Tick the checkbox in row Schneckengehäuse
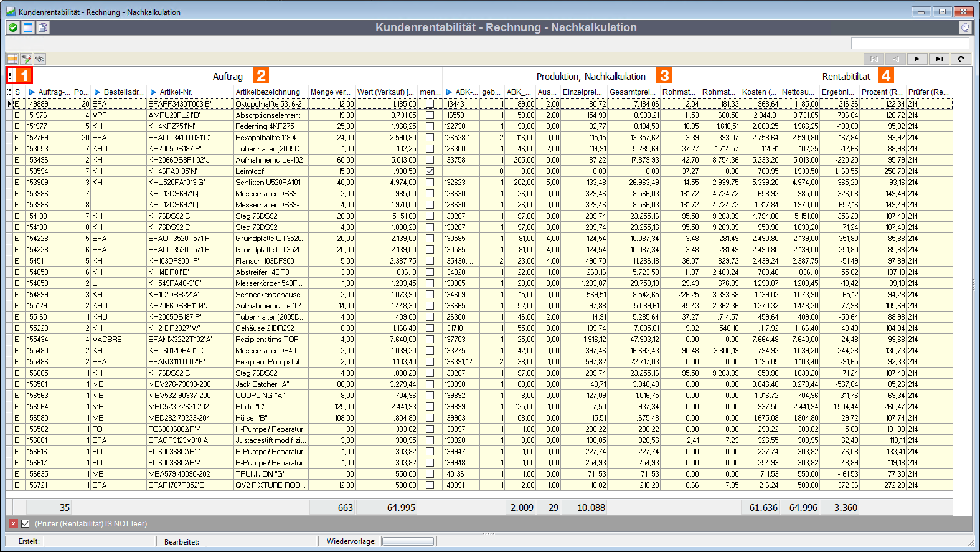The height and width of the screenshot is (552, 980). tap(430, 295)
